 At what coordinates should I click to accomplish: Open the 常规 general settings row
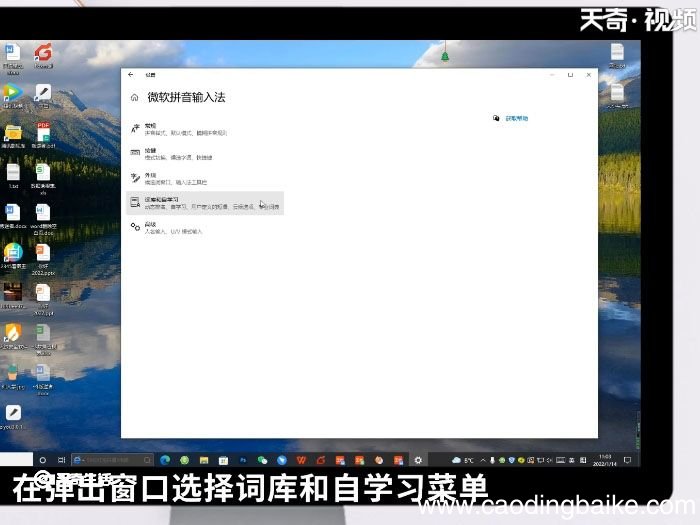[205, 129]
